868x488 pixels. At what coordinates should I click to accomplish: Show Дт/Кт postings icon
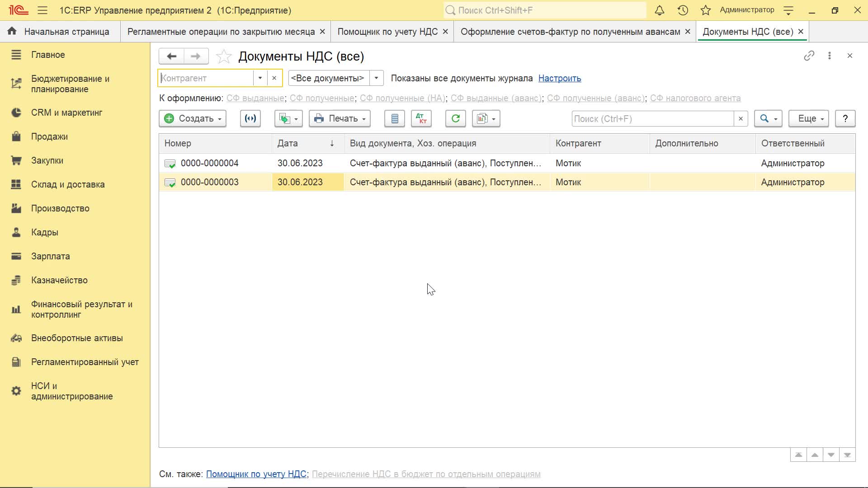[x=421, y=118]
